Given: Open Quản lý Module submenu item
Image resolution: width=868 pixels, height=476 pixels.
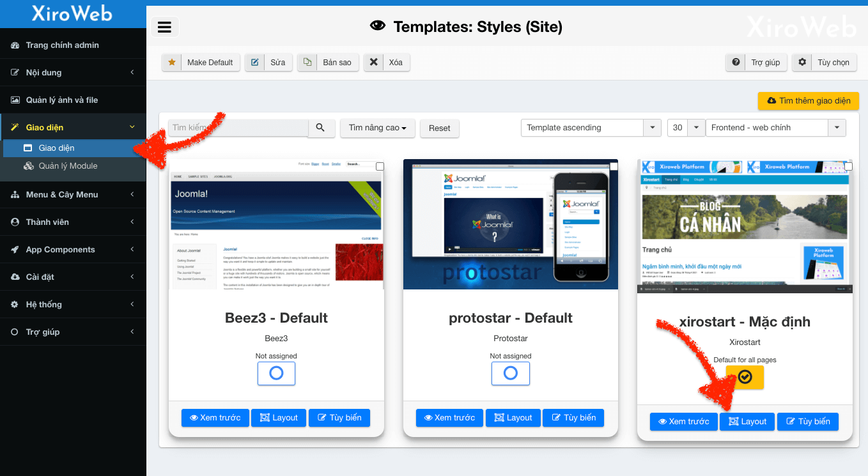Looking at the screenshot, I should pos(74,166).
